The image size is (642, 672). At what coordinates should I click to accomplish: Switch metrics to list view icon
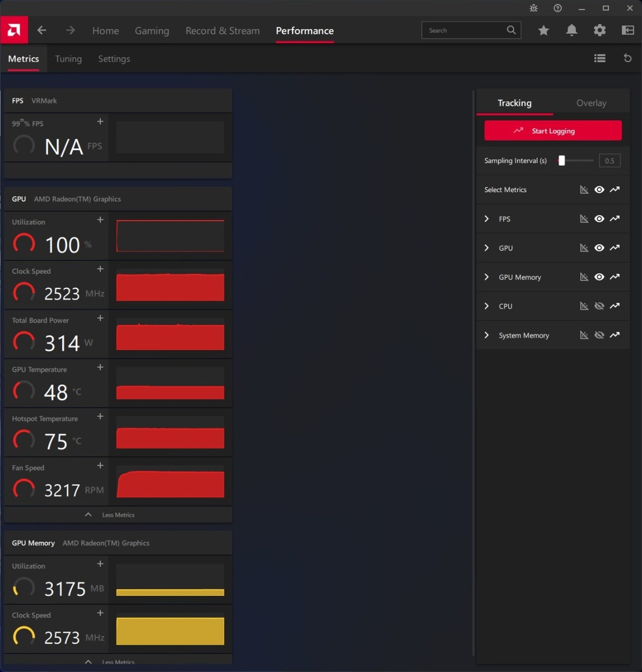tap(599, 58)
